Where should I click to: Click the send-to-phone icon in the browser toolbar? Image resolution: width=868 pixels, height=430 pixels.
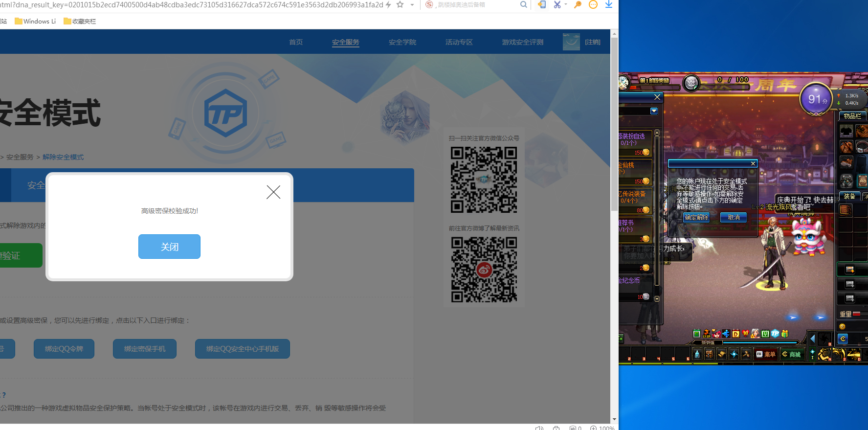point(542,5)
